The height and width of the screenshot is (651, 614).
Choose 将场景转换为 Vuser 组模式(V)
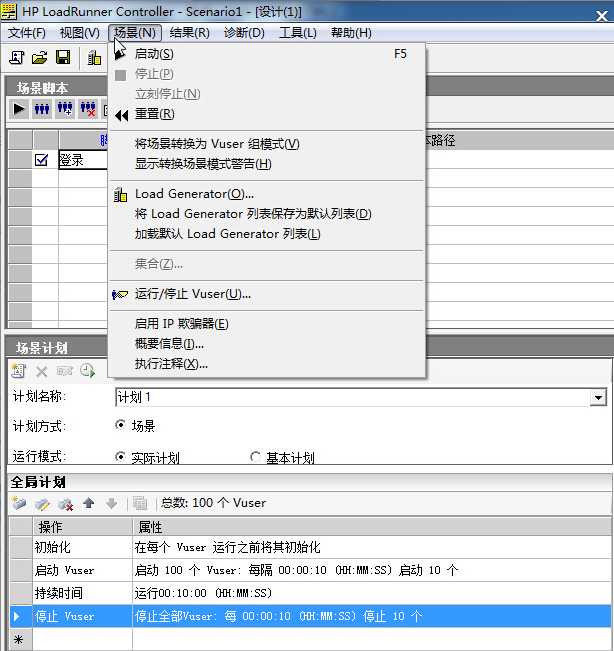coord(267,144)
